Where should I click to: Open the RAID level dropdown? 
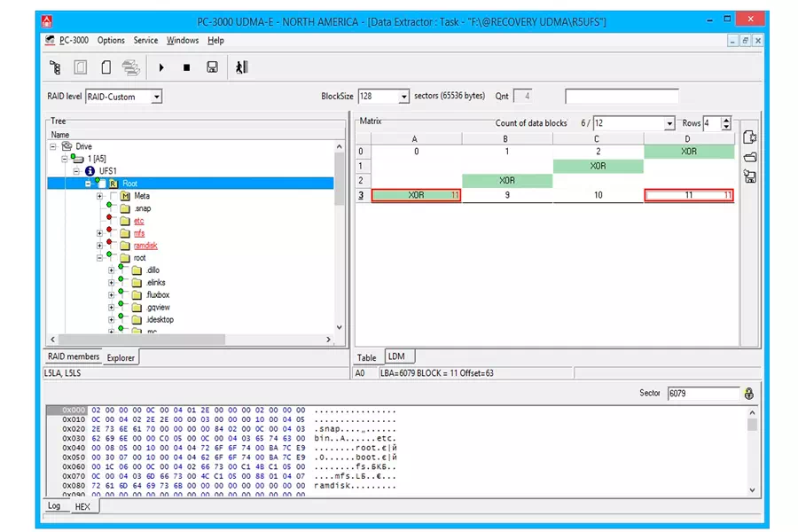(x=157, y=97)
